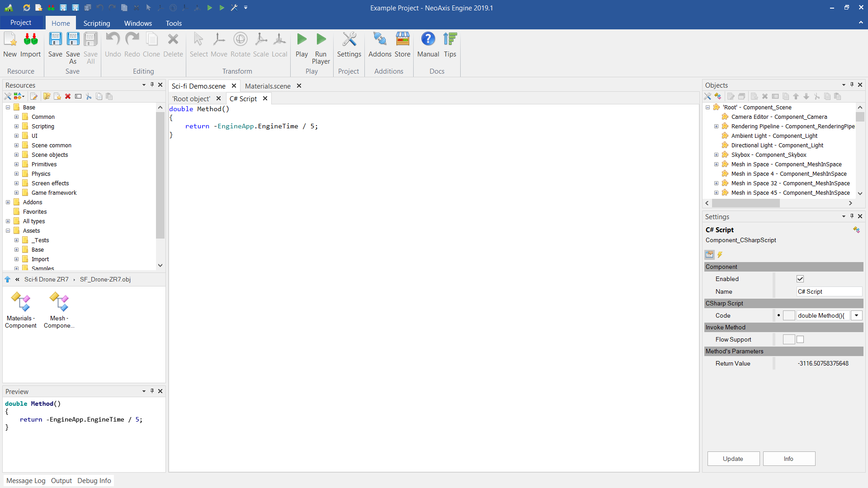The height and width of the screenshot is (488, 868).
Task: Create a new folder in Resources panel
Action: (x=47, y=96)
